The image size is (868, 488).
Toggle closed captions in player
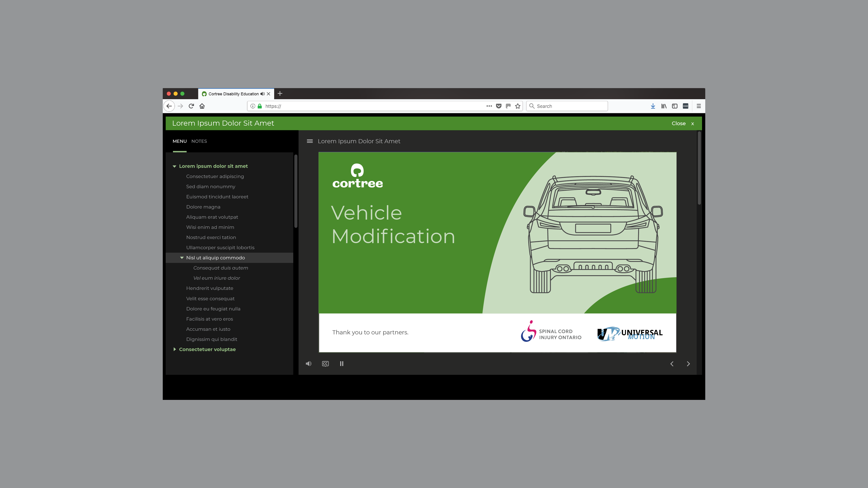pyautogui.click(x=325, y=364)
